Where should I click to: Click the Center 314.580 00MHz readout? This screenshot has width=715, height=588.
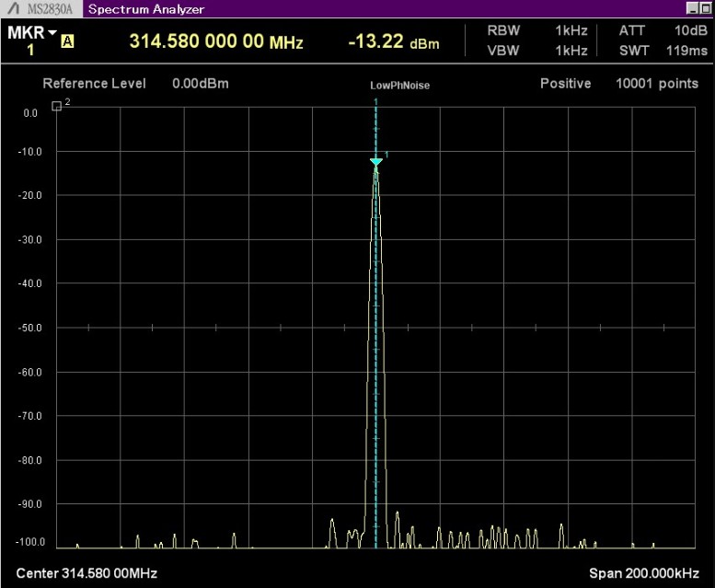click(86, 573)
